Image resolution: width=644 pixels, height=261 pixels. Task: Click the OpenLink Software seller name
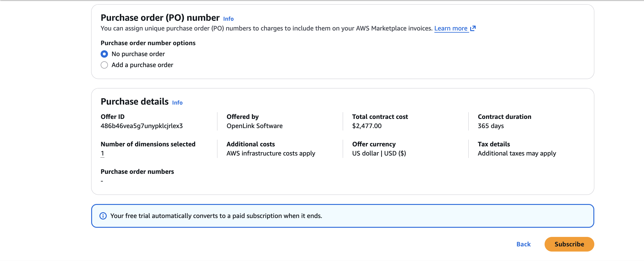pyautogui.click(x=254, y=126)
